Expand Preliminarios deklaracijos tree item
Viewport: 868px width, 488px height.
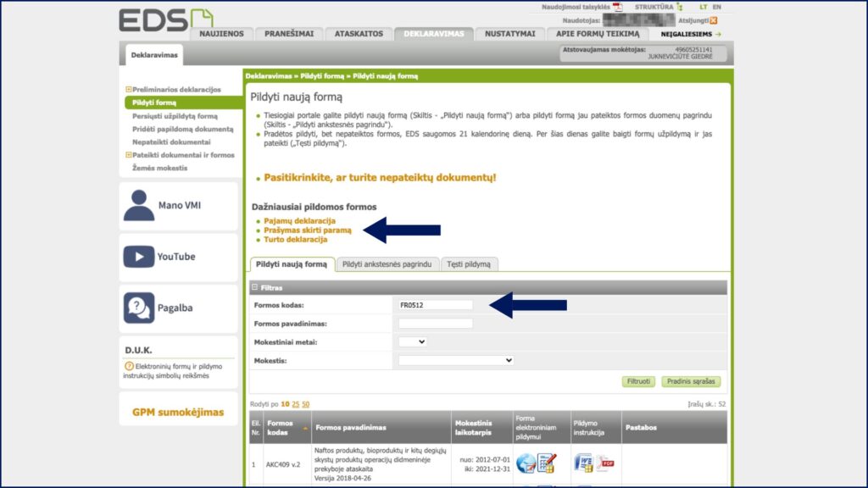129,89
